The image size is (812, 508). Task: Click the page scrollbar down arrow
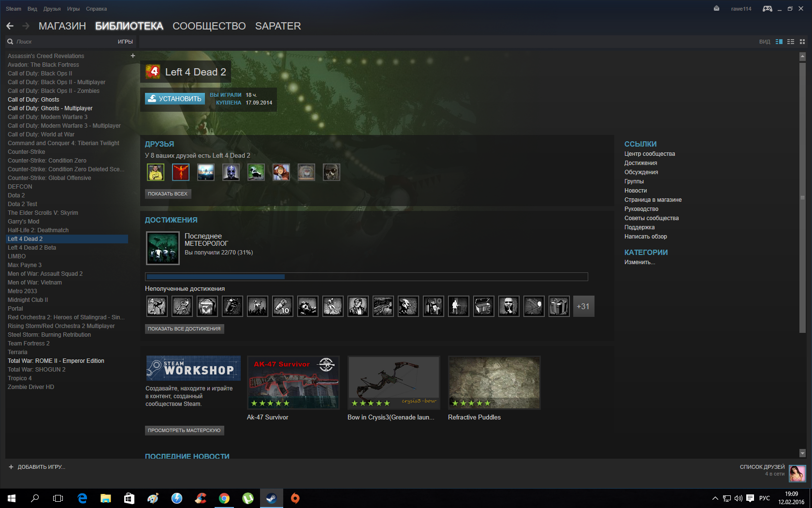pyautogui.click(x=802, y=453)
